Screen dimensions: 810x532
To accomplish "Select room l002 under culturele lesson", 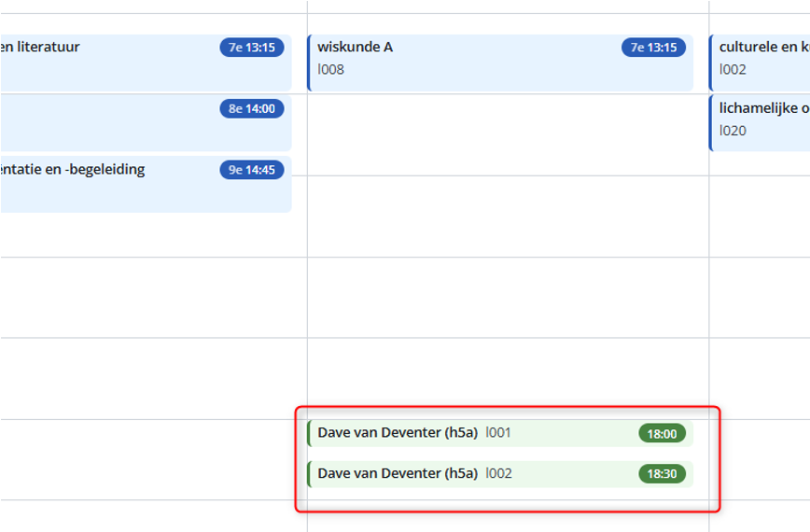I will pyautogui.click(x=733, y=69).
